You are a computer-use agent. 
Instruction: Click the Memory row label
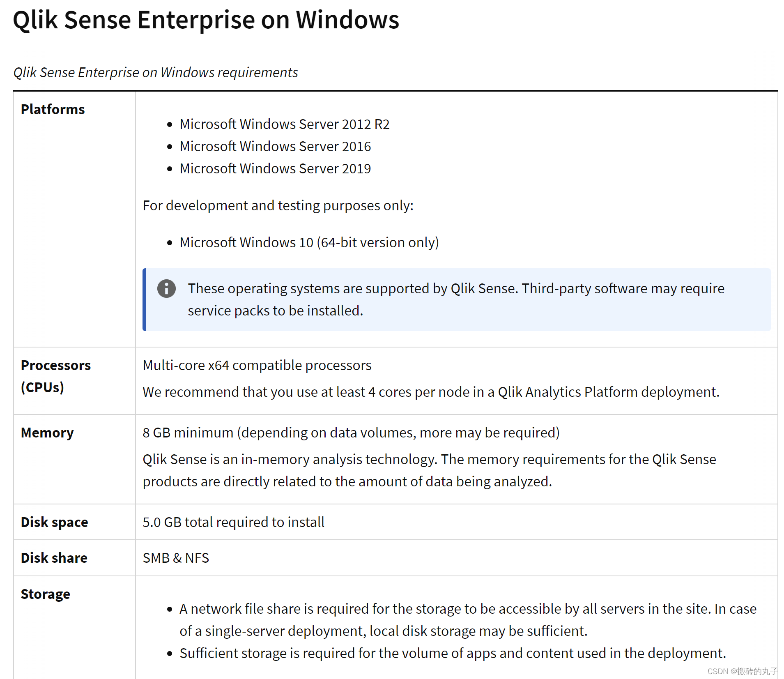(47, 432)
